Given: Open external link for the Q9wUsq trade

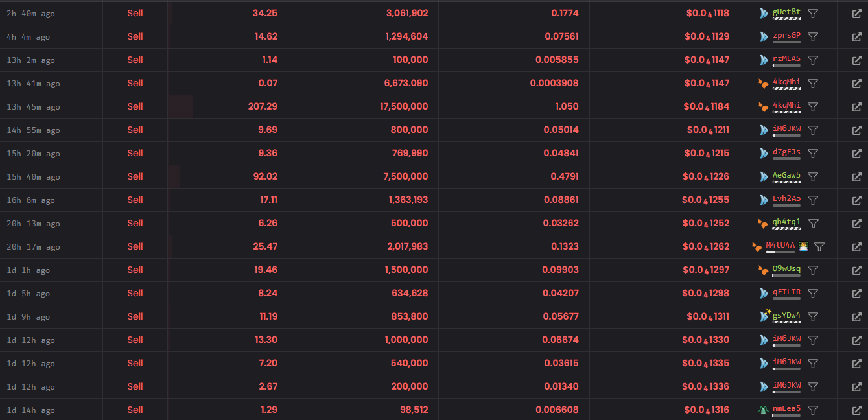Looking at the screenshot, I should click(x=856, y=270).
